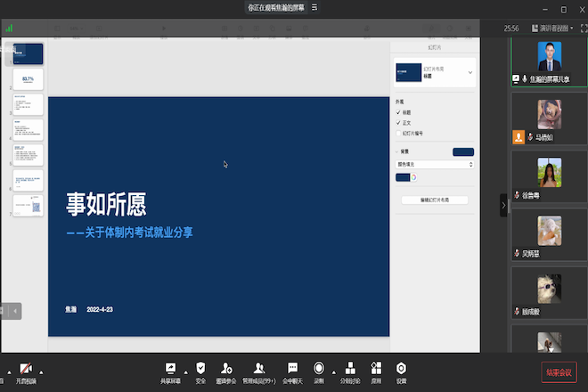Image resolution: width=588 pixels, height=392 pixels.
Task: Click the dark blue background color swatch
Action: 463,151
